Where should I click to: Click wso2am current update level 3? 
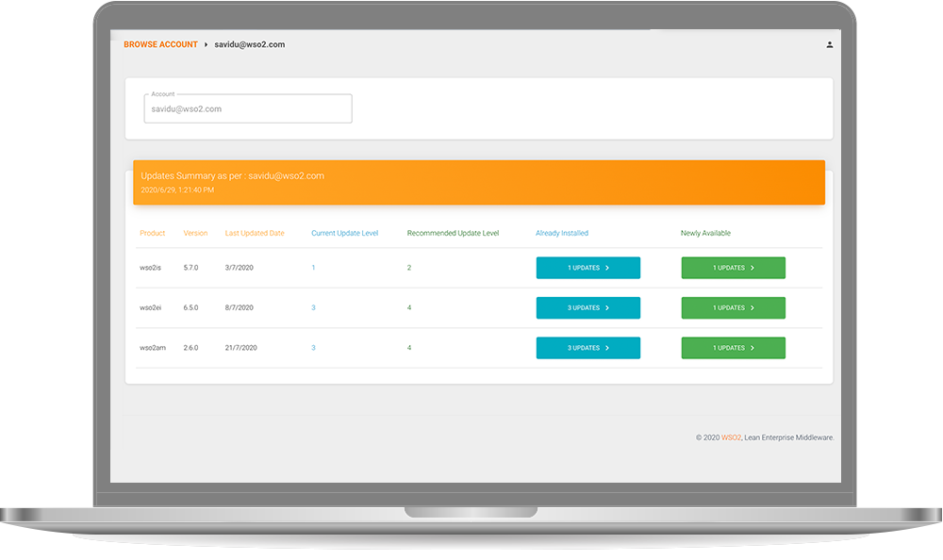click(313, 348)
